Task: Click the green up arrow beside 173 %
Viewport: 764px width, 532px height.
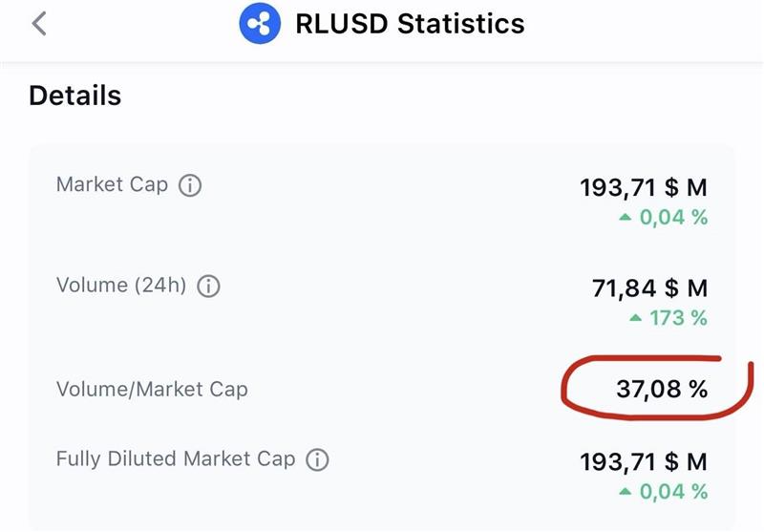Action: click(x=636, y=318)
